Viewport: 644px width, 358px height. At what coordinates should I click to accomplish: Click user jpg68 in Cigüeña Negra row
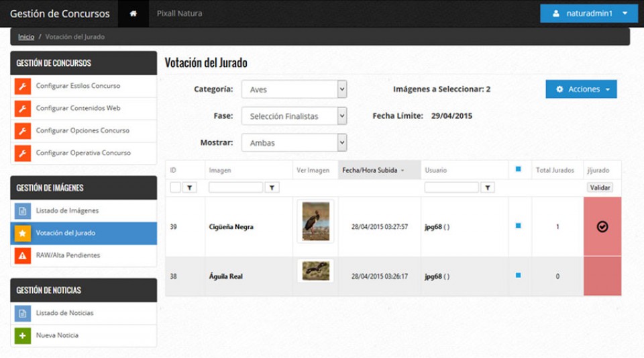coord(433,227)
